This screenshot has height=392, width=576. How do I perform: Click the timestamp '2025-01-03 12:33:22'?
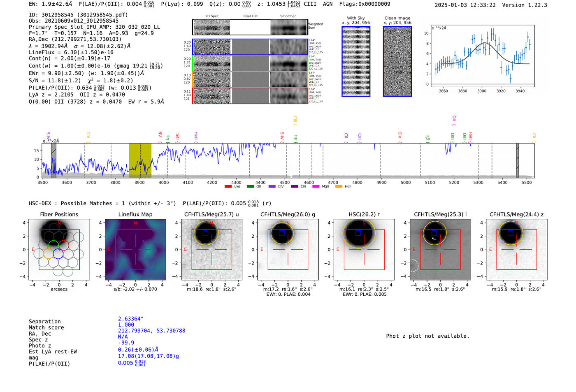[465, 5]
